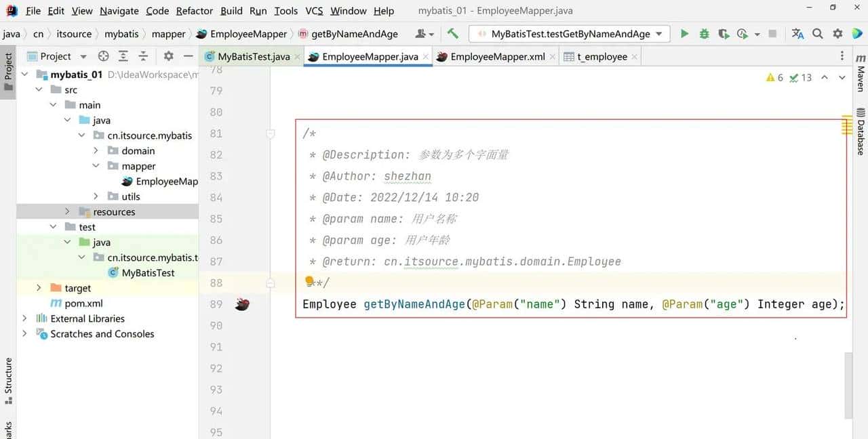Launch the Profiler from the toolbar
Screen dimensions: 868x439
[x=741, y=33]
